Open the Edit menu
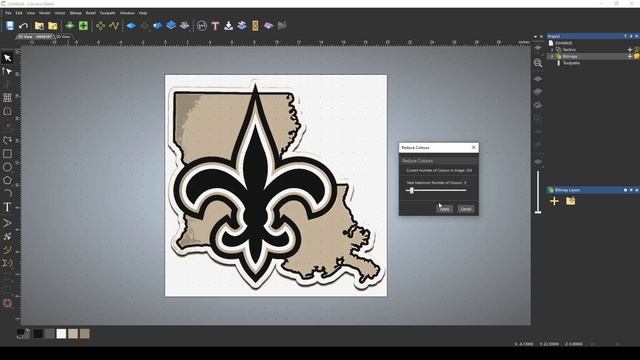The height and width of the screenshot is (360, 640). 19,13
